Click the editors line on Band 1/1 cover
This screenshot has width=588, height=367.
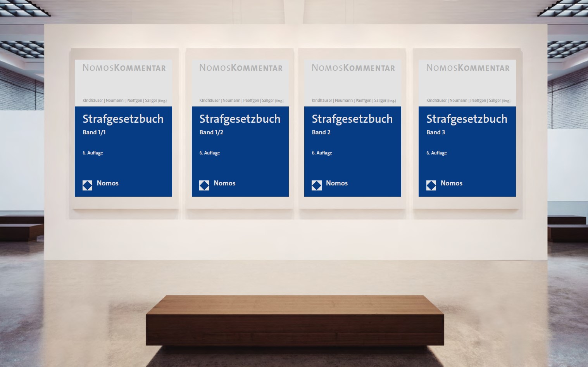point(124,101)
